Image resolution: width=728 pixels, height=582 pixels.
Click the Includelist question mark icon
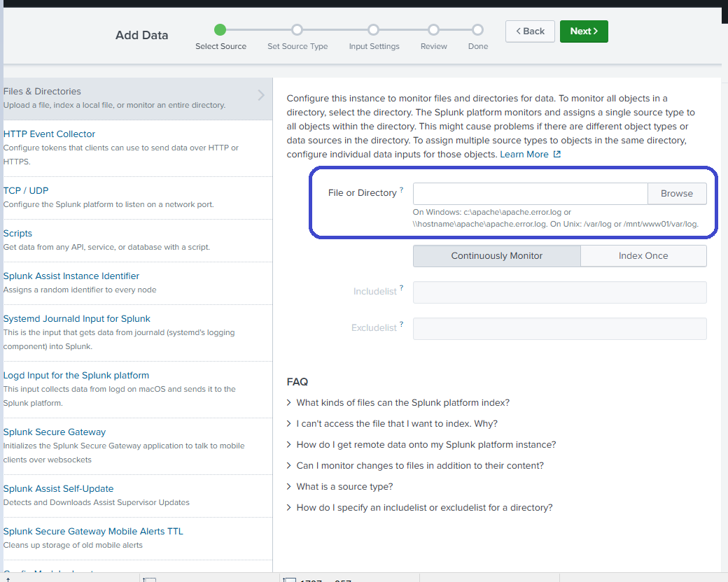(x=400, y=288)
